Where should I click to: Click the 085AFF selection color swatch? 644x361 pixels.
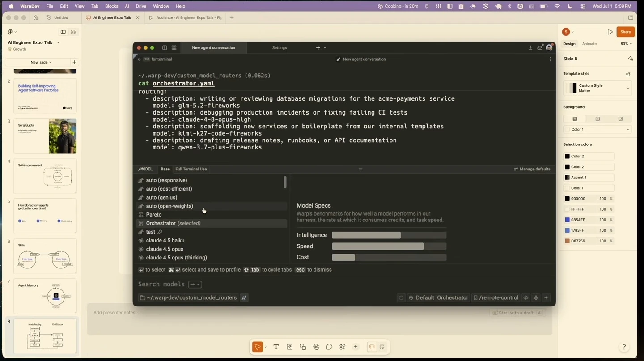[x=567, y=220]
